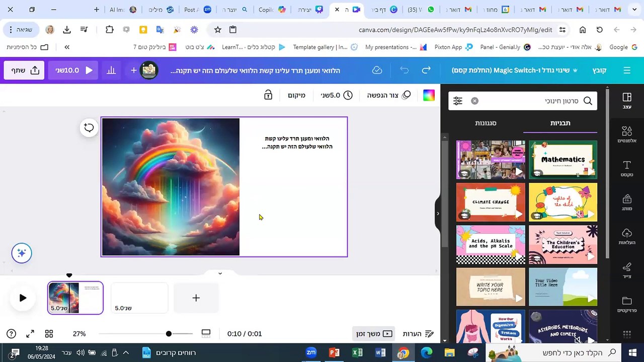The image size is (644, 362).
Task: Collapse the side panel arrow
Action: (x=437, y=214)
